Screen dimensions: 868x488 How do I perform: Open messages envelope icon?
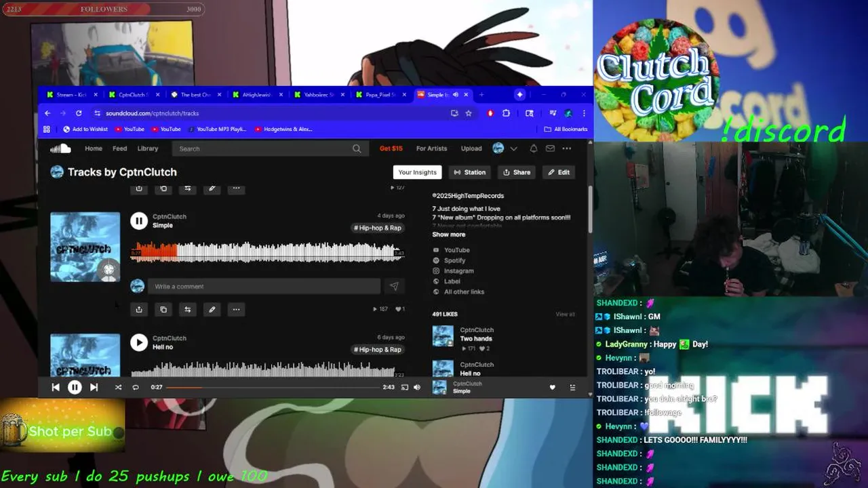550,148
